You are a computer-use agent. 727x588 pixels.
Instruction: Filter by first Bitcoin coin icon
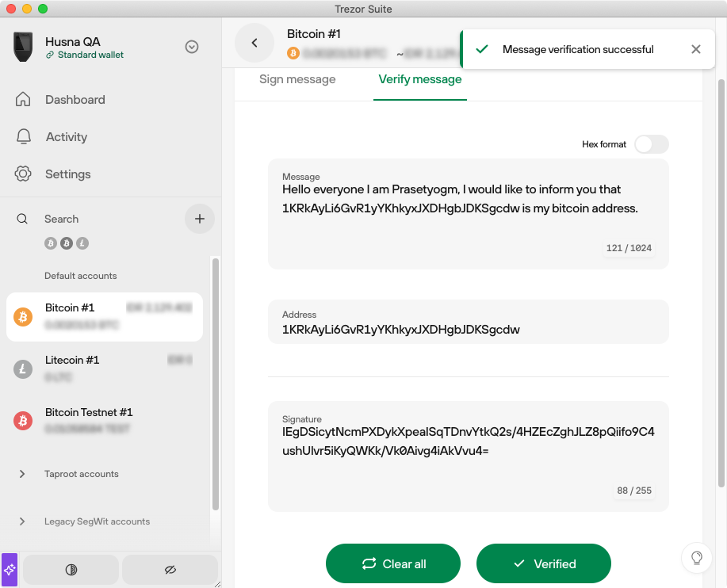pyautogui.click(x=51, y=243)
